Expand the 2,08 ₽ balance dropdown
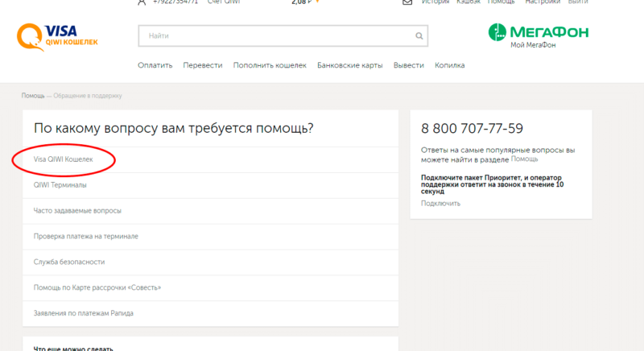 (317, 2)
